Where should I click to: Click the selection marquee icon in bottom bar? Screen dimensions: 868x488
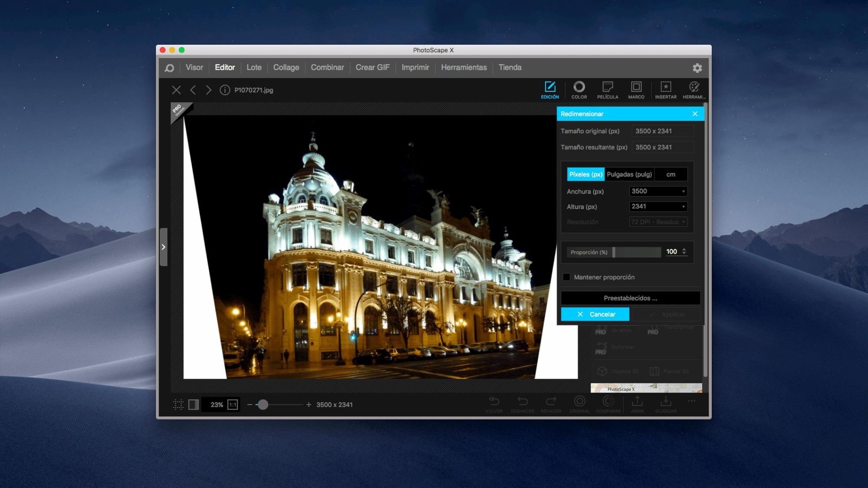pyautogui.click(x=178, y=405)
